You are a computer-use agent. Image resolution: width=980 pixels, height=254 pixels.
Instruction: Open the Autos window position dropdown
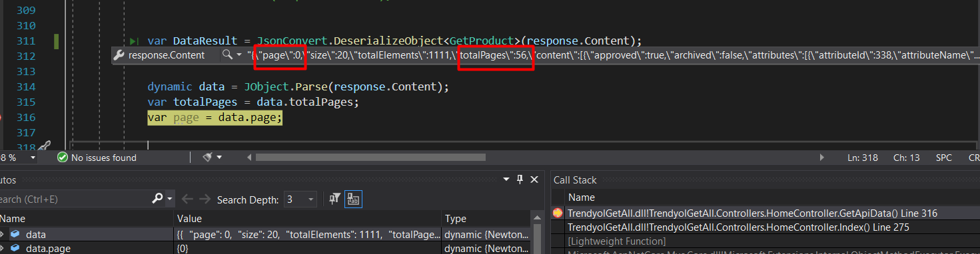(x=507, y=180)
